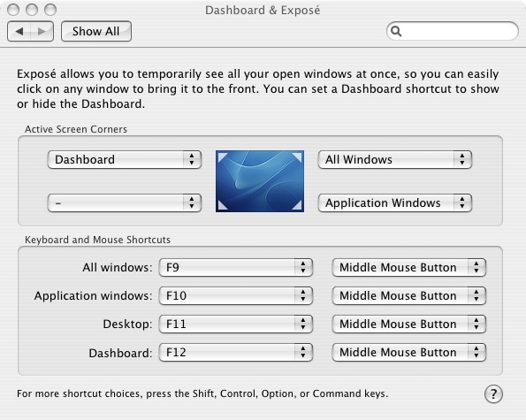Click the Dashboard & Exposé window title
This screenshot has width=526, height=420.
[263, 10]
